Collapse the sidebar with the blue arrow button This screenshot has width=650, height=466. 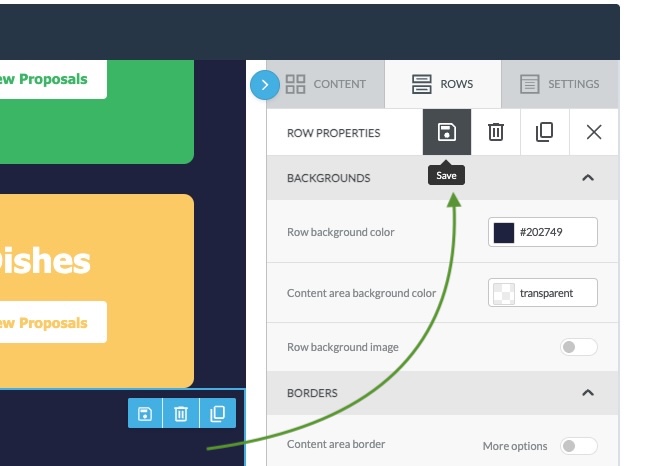click(x=264, y=85)
